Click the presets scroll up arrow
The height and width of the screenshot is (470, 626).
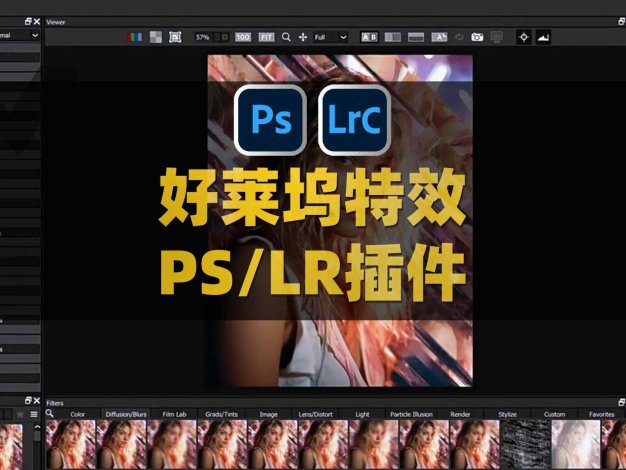pos(37,427)
